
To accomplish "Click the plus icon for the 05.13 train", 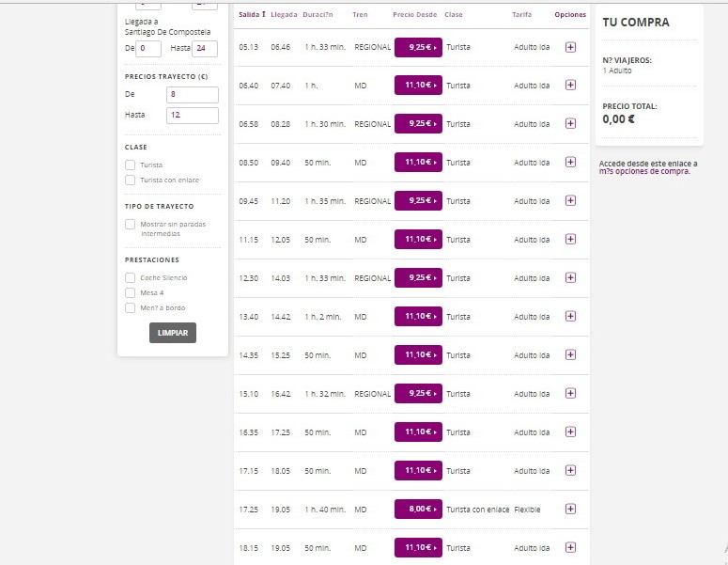I will (x=570, y=46).
